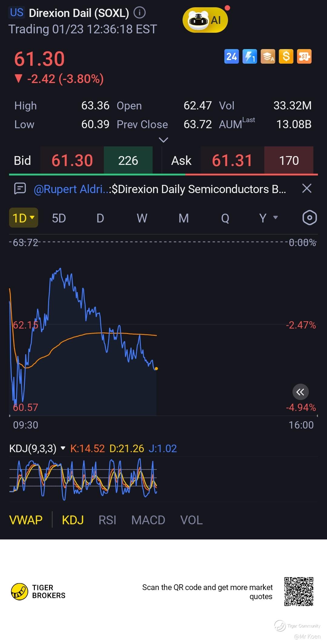Tap the ask size 170
The image size is (327, 644).
(289, 160)
